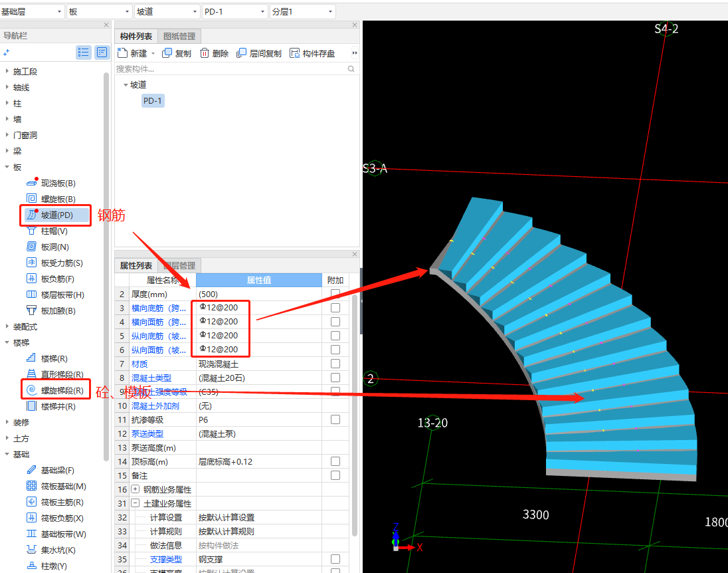
Task: Switch to 图纸管理 tab
Action: (x=180, y=37)
